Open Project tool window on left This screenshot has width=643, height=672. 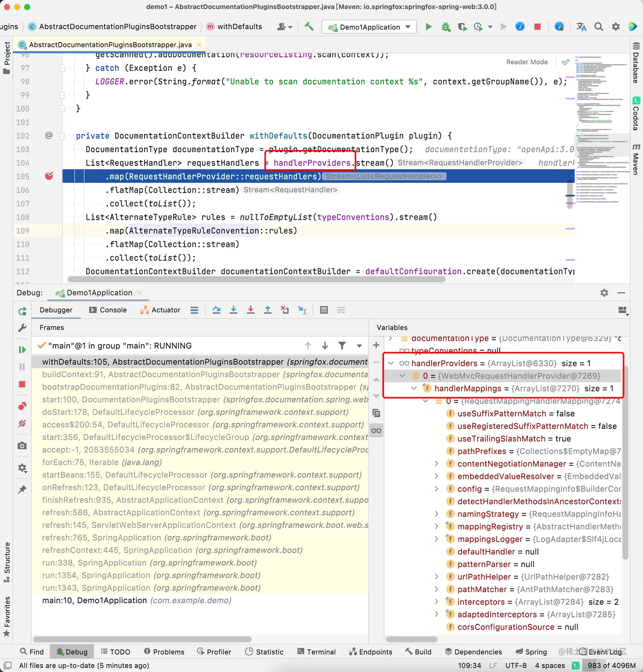[6, 57]
